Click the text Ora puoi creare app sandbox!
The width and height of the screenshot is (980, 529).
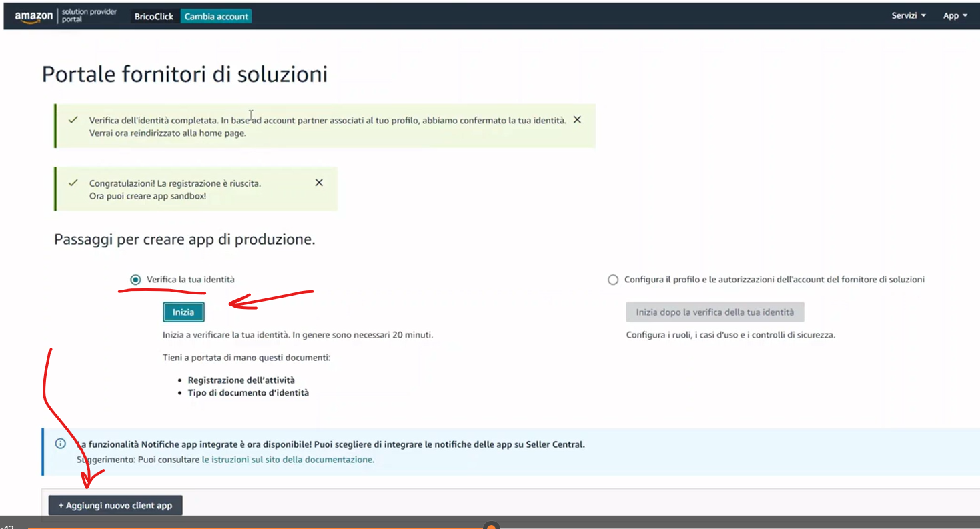[148, 196]
